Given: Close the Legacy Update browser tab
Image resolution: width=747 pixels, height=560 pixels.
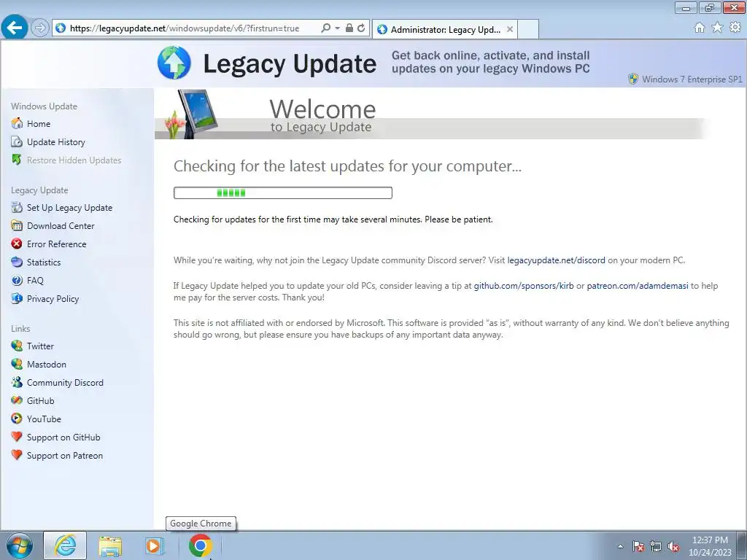Looking at the screenshot, I should 510,29.
